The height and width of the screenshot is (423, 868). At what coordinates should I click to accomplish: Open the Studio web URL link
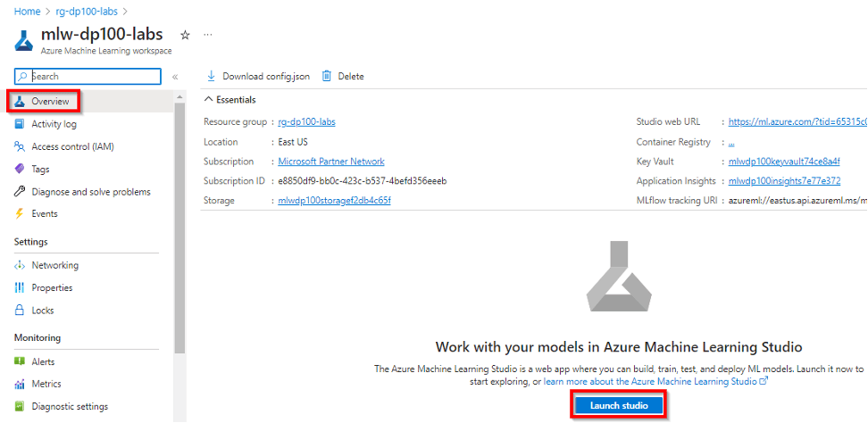pyautogui.click(x=797, y=121)
